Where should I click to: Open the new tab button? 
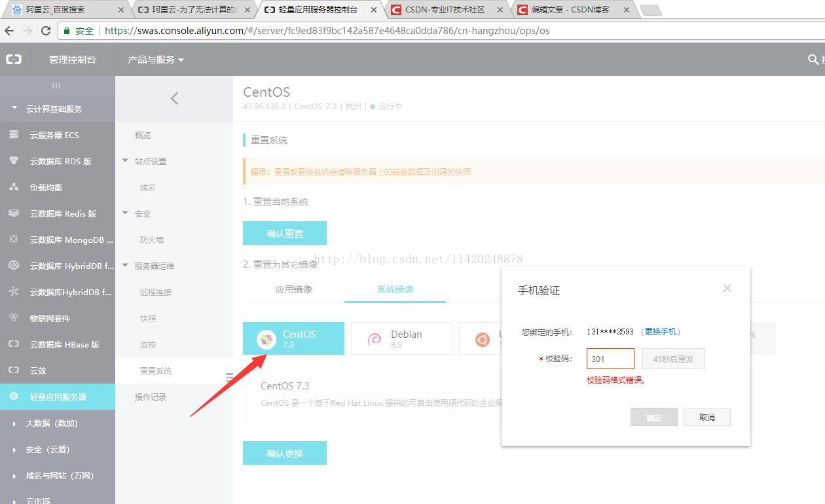(650, 10)
